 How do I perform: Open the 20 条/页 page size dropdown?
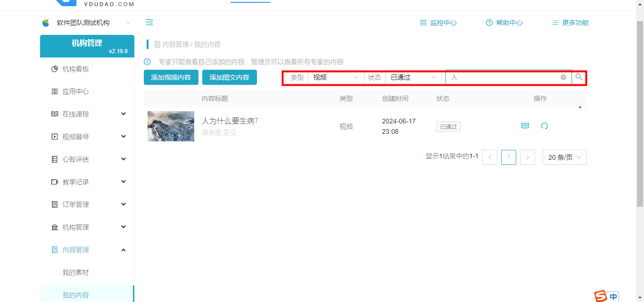point(565,157)
